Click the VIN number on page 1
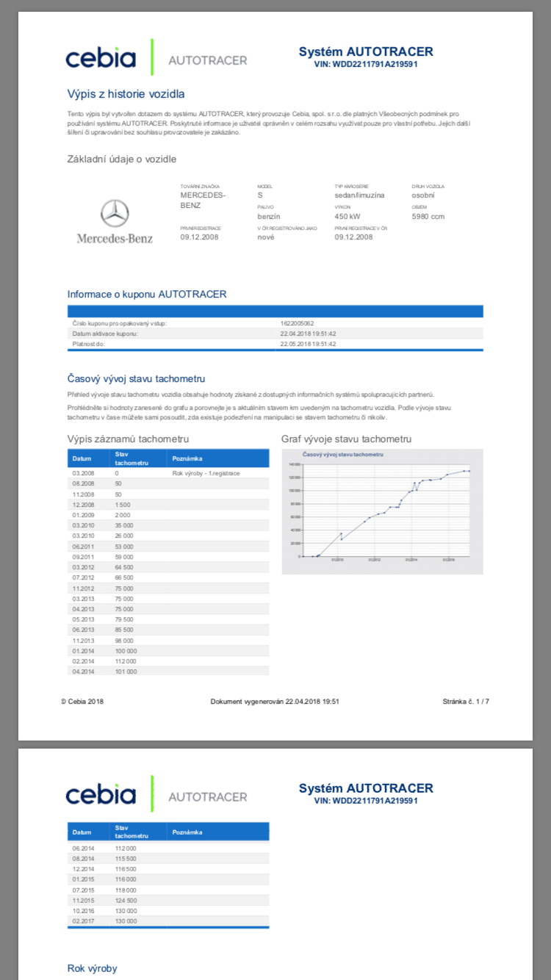Viewport: 551px width, 980px height. pos(366,65)
